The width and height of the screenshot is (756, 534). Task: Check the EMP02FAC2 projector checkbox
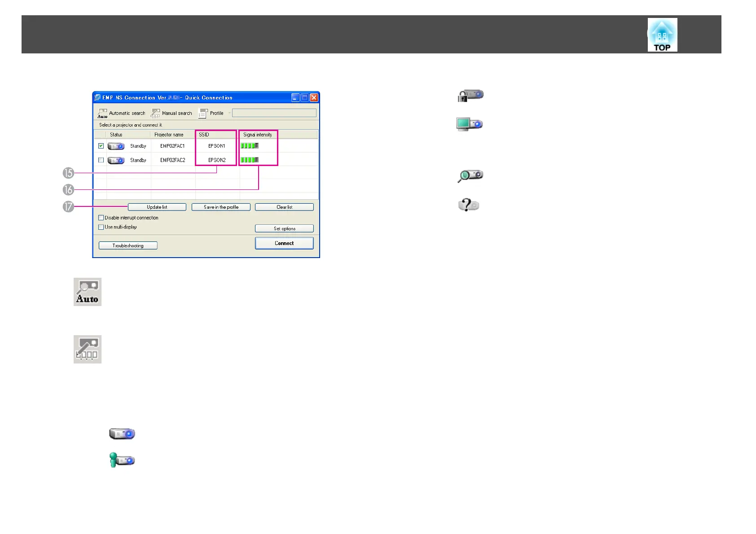click(x=101, y=160)
